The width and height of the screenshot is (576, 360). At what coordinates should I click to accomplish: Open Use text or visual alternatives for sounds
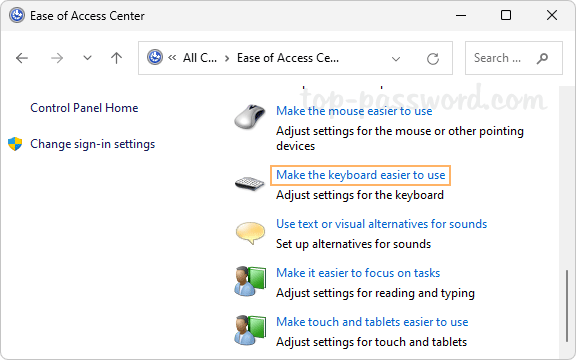pyautogui.click(x=381, y=224)
